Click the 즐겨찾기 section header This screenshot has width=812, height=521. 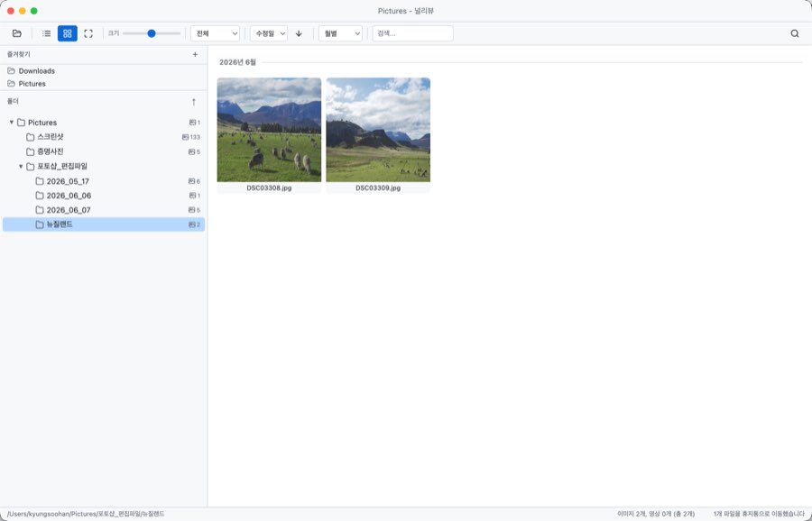tap(19, 54)
